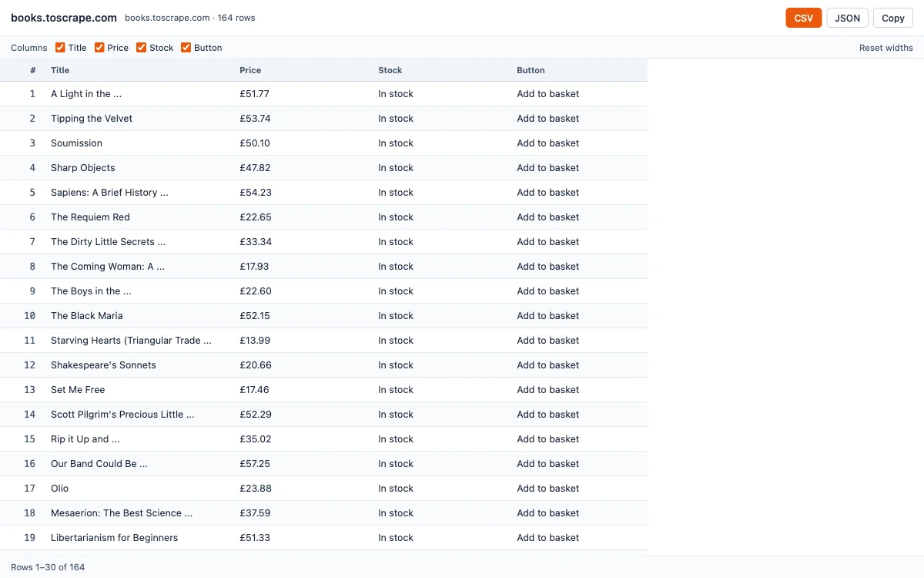Click the title 'The Coming Woman: A ...'

point(108,267)
